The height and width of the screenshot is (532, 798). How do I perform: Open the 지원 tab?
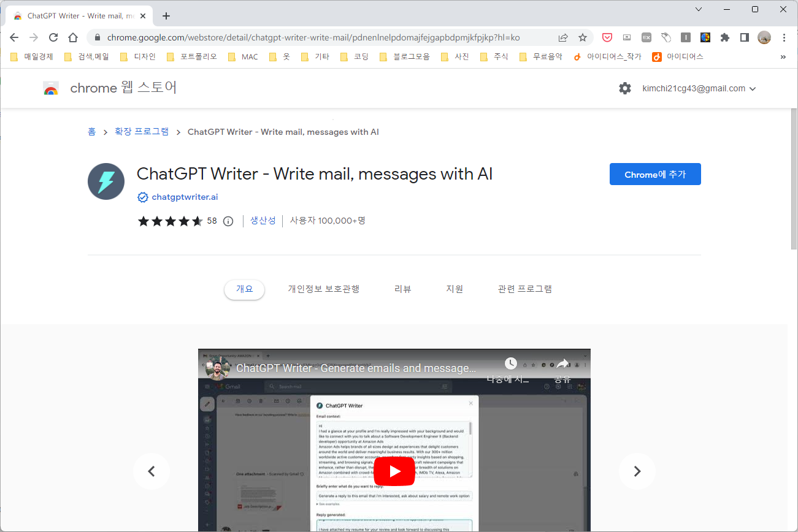click(455, 289)
